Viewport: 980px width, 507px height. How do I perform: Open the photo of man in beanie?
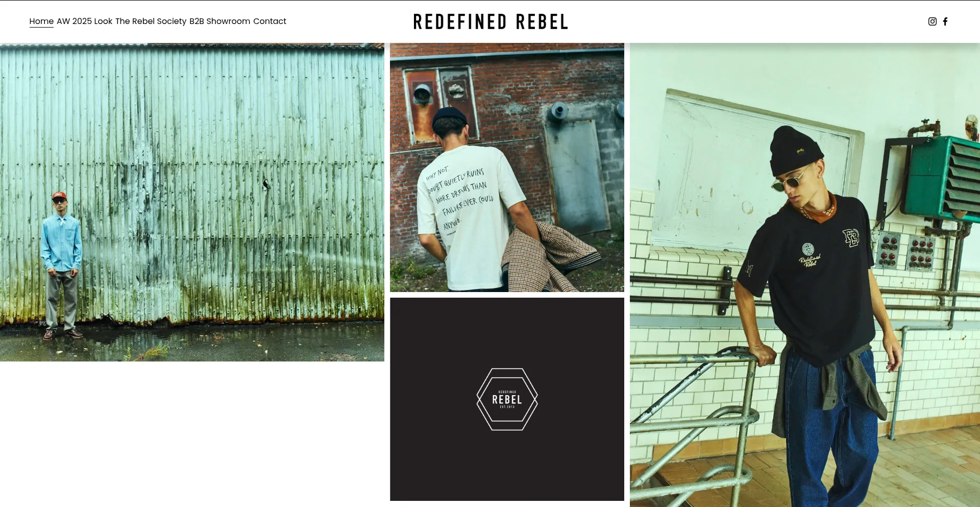pos(805,275)
